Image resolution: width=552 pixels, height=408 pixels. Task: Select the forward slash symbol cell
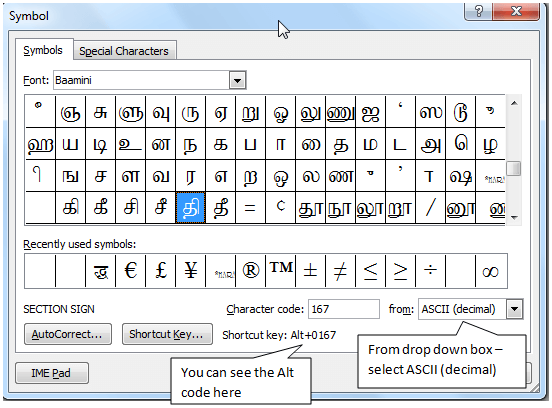coord(430,208)
